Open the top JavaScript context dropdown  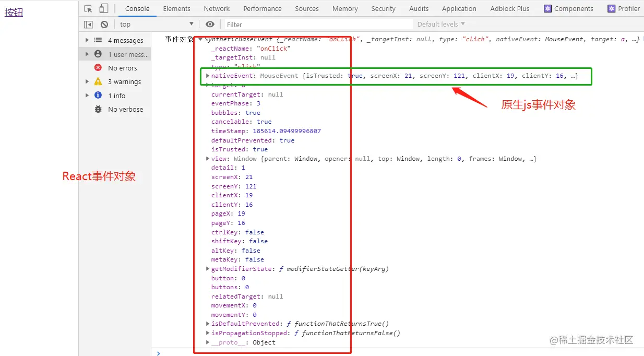coord(157,24)
